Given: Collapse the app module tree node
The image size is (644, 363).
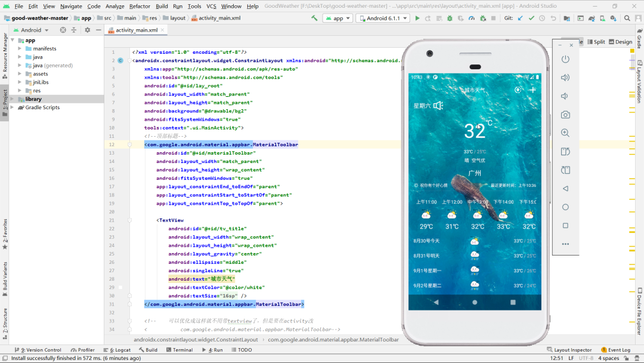Looking at the screenshot, I should coord(13,40).
